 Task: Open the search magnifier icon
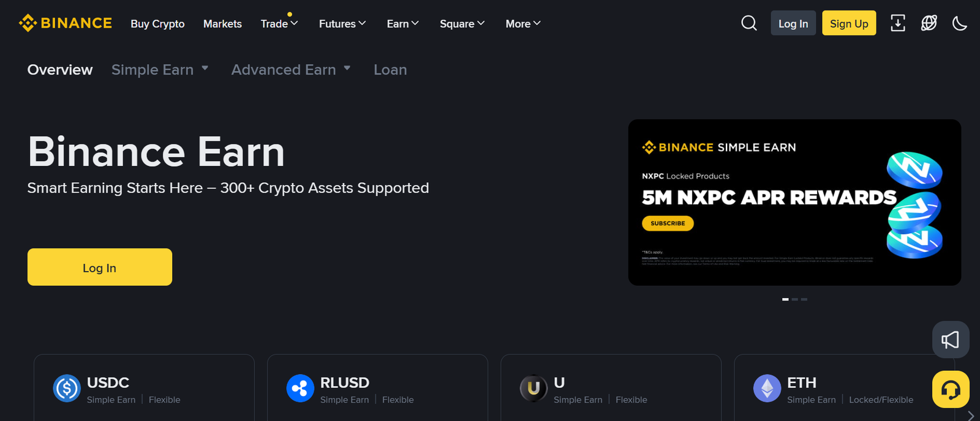749,23
